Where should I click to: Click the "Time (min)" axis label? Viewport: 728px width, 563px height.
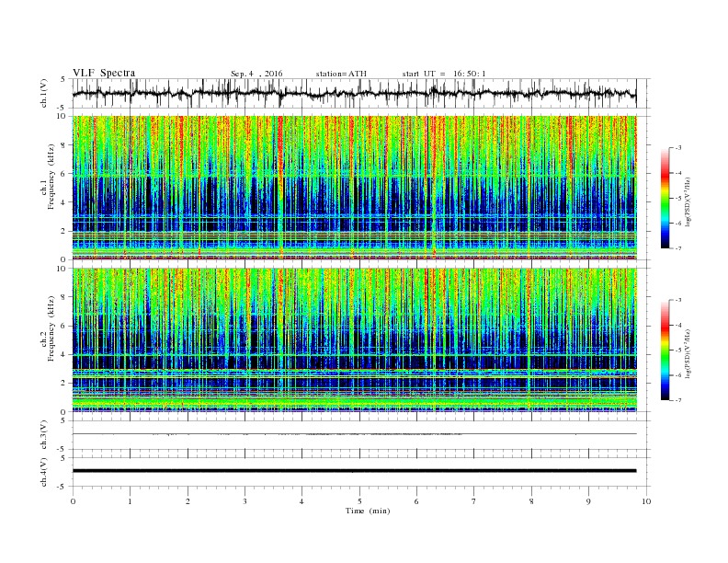(368, 511)
